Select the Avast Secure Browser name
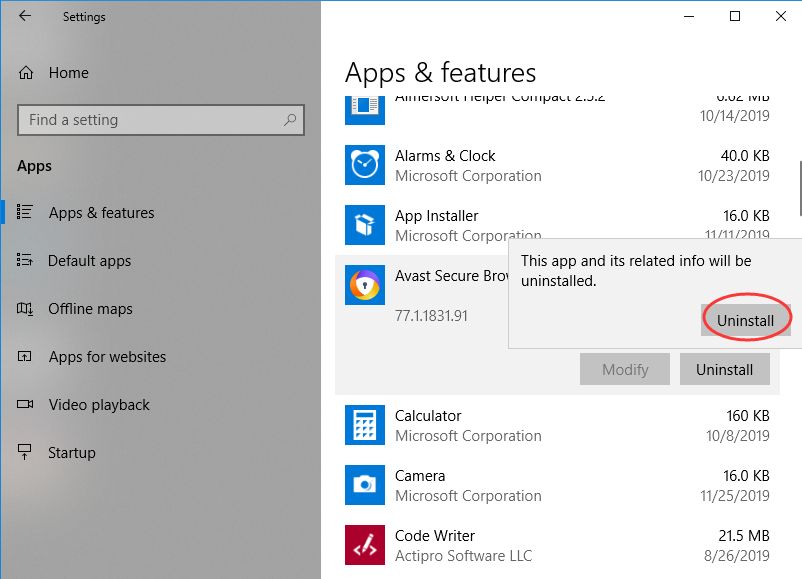This screenshot has height=579, width=802. (451, 276)
